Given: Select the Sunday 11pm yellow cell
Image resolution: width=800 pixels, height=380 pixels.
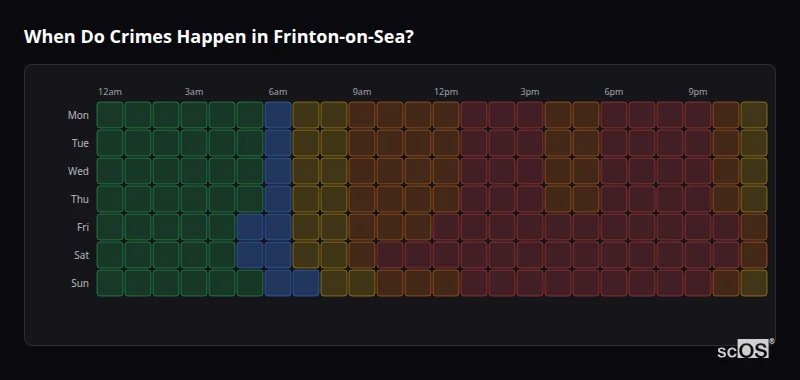Looking at the screenshot, I should [754, 283].
